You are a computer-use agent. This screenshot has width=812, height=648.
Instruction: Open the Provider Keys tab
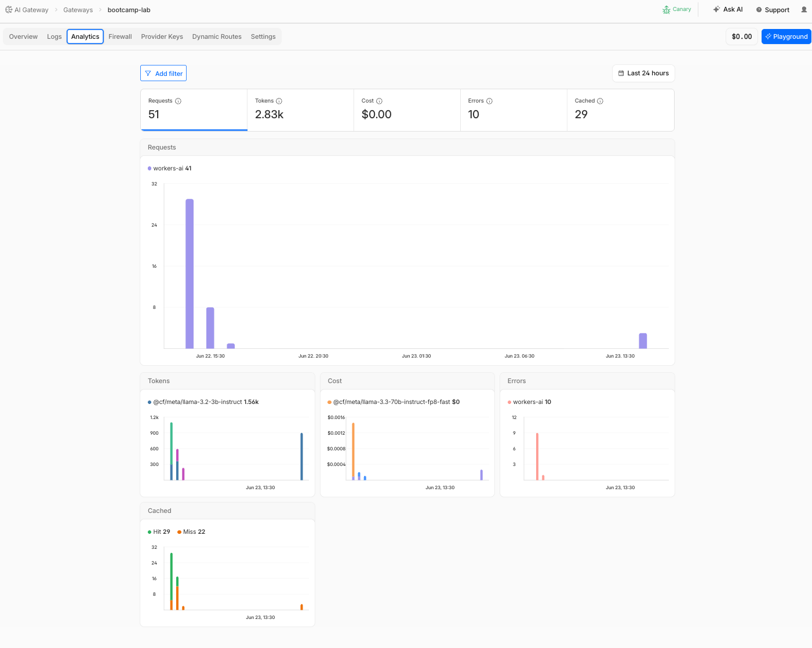click(162, 37)
